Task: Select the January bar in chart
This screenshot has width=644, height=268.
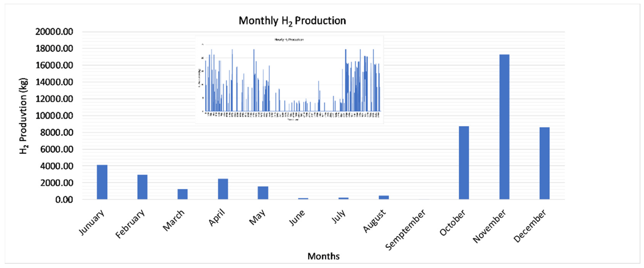Action: tap(102, 182)
